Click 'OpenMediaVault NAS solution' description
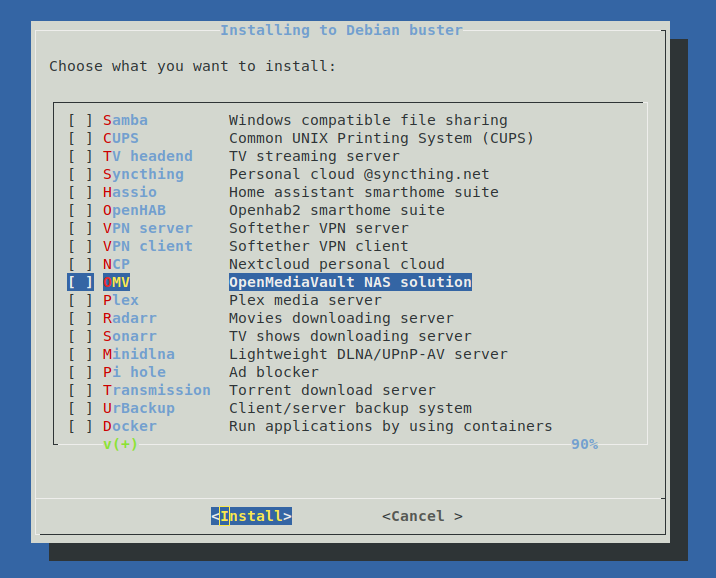The height and width of the screenshot is (578, 716). pyautogui.click(x=350, y=282)
